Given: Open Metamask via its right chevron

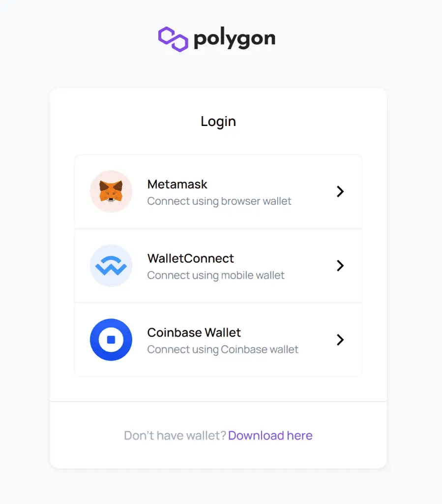Looking at the screenshot, I should coord(340,191).
